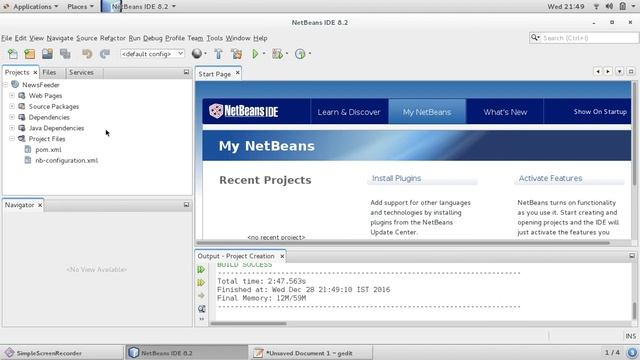Open the Refactor menu
Screen dimensions: 640x360
[x=113, y=38]
